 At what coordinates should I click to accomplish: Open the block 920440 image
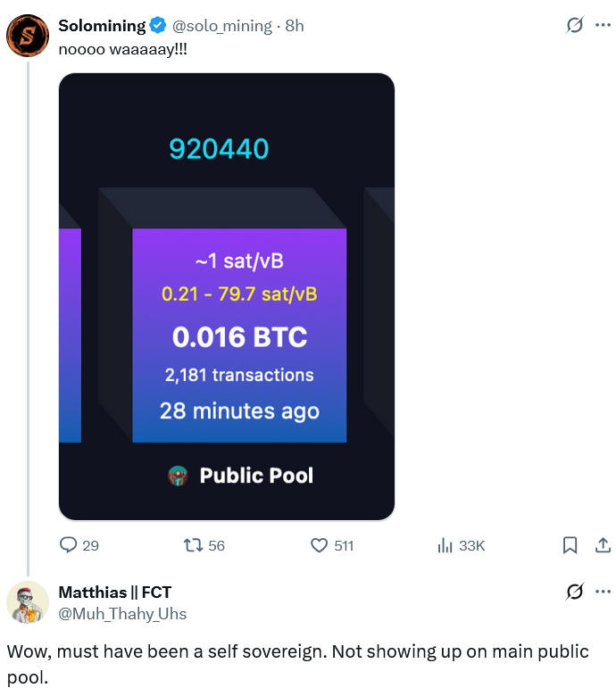coord(227,296)
